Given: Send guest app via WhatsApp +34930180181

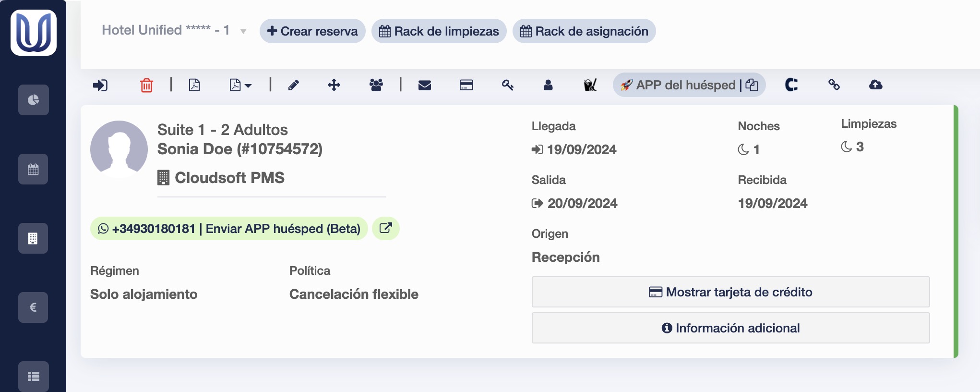Looking at the screenshot, I should 229,228.
